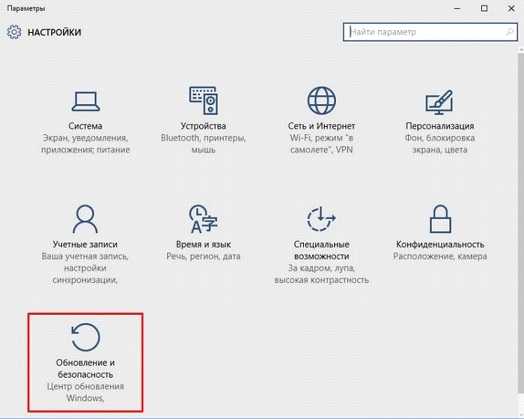Open Время и язык clock icon

click(203, 219)
